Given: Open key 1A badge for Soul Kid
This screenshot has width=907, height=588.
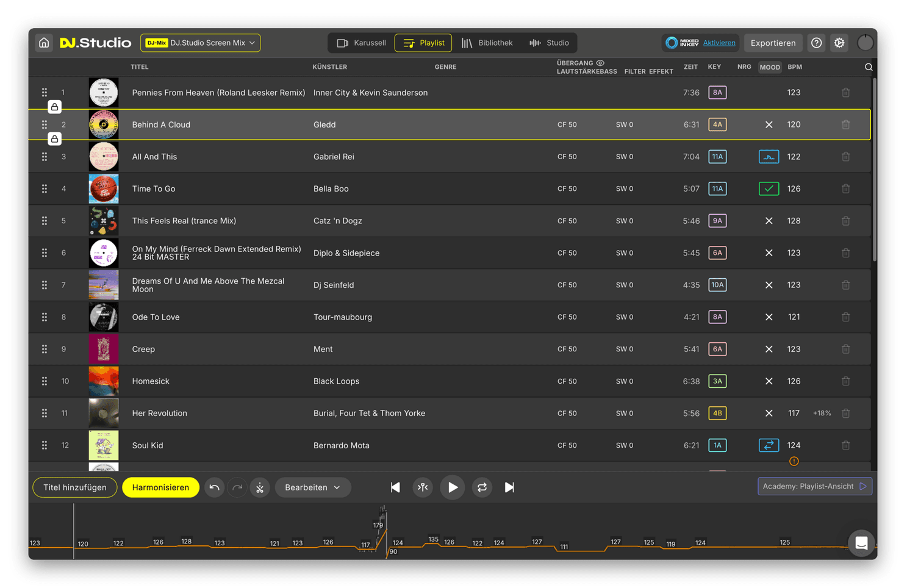Looking at the screenshot, I should click(717, 445).
